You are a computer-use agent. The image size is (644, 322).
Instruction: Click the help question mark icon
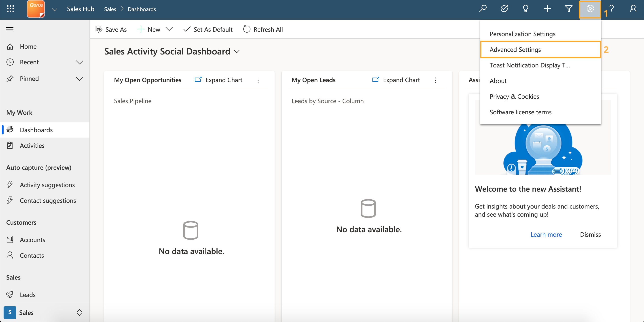tap(612, 9)
